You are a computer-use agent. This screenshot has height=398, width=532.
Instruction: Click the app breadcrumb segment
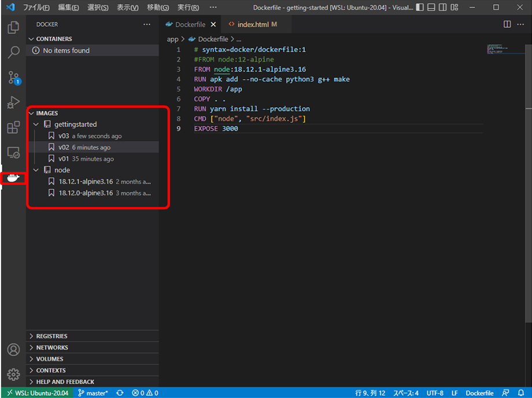point(172,39)
